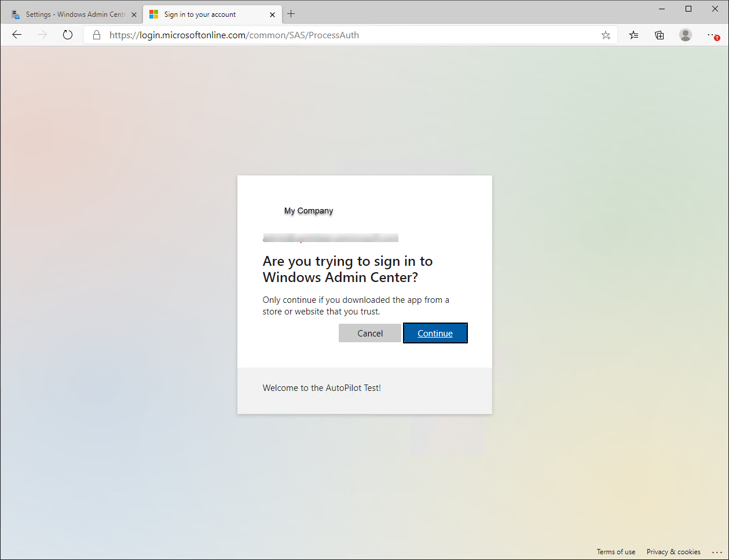729x560 pixels.
Task: Open the Favorites list icon
Action: point(634,35)
